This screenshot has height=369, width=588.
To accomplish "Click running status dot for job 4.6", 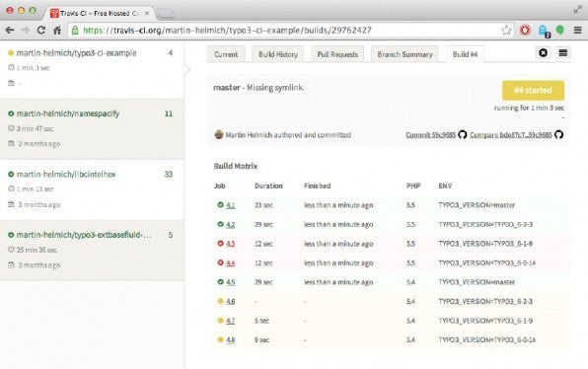I will tap(221, 301).
